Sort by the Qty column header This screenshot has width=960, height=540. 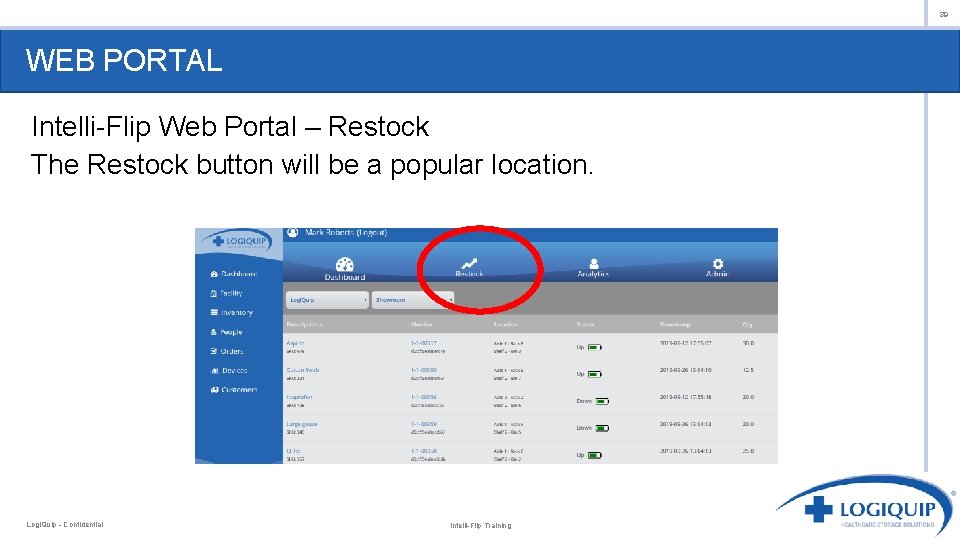pyautogui.click(x=748, y=324)
